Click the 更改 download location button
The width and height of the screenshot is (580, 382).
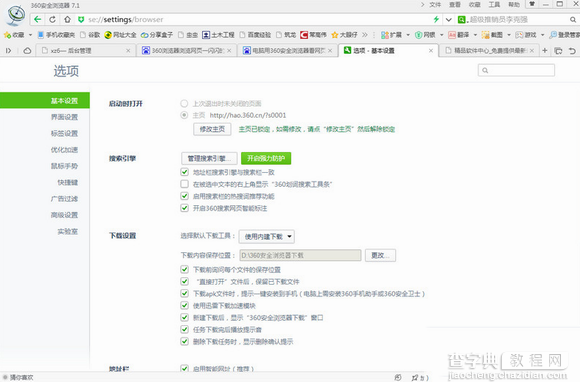tap(380, 255)
